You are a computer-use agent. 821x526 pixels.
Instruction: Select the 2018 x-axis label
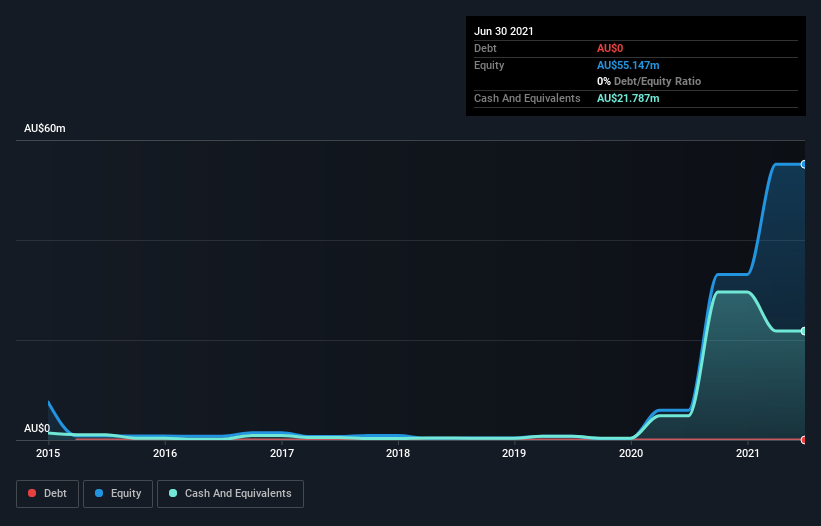click(x=398, y=453)
